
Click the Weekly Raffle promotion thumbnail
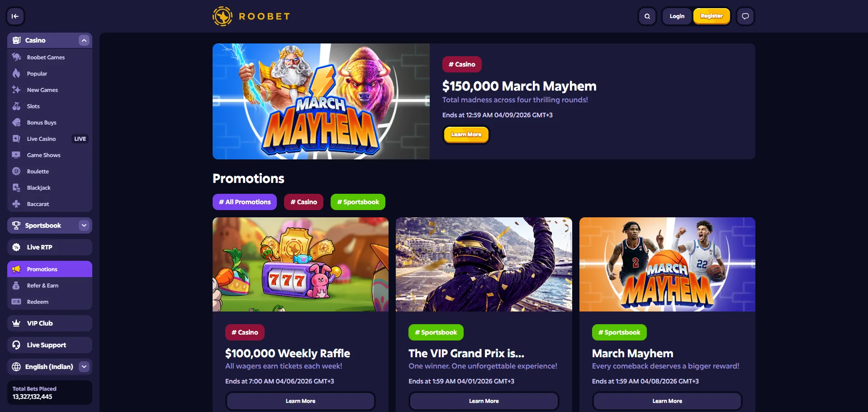point(300,264)
